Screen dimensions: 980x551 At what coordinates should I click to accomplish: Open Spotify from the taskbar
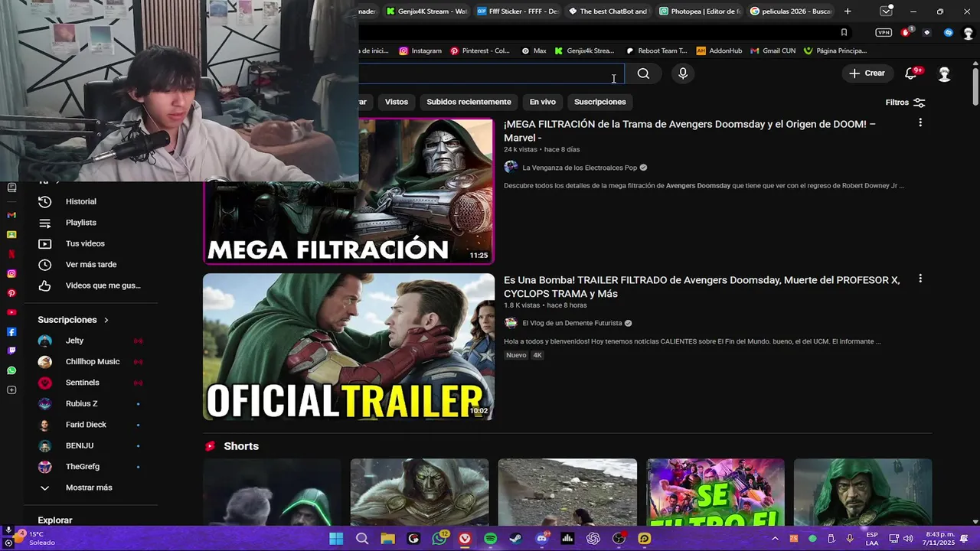(x=490, y=539)
